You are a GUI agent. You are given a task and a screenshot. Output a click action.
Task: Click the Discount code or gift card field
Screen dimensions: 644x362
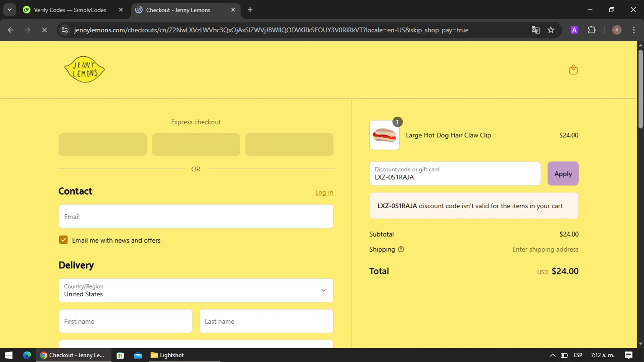point(455,173)
